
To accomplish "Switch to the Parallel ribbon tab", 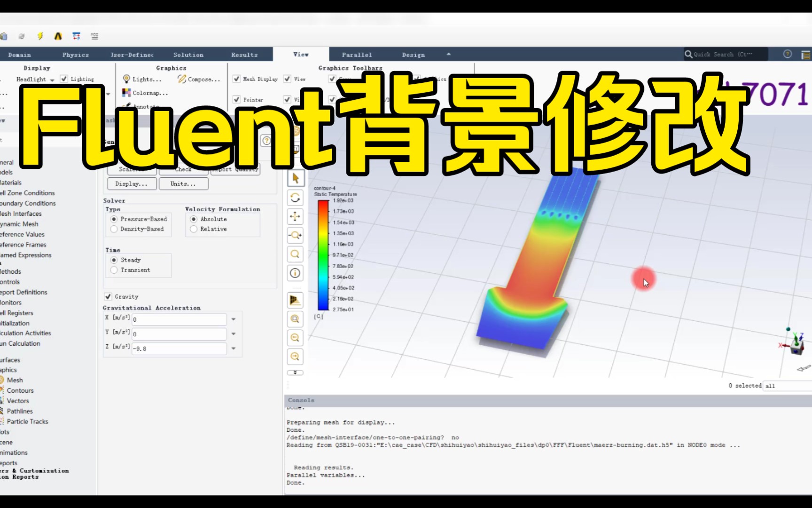I will (x=357, y=55).
